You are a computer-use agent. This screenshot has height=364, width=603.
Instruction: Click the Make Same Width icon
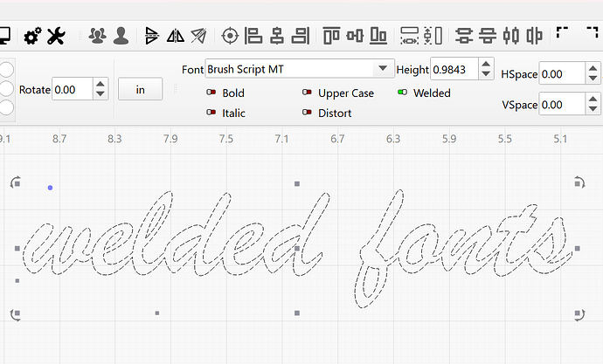coord(409,36)
